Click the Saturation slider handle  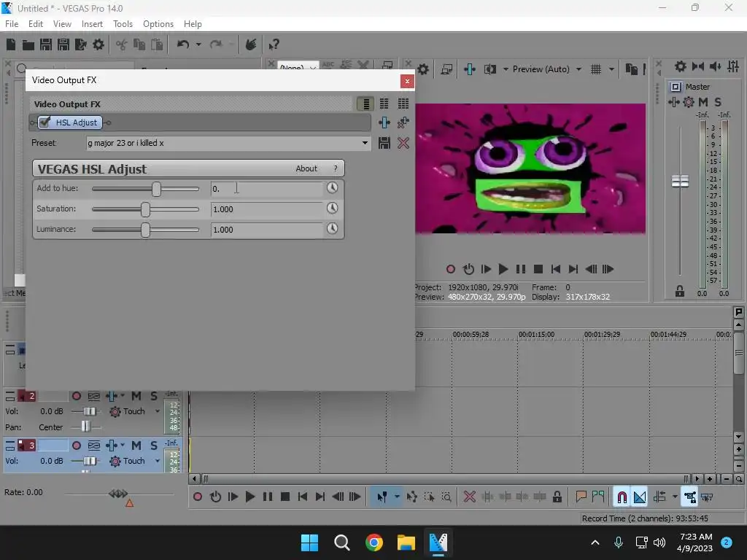(145, 209)
